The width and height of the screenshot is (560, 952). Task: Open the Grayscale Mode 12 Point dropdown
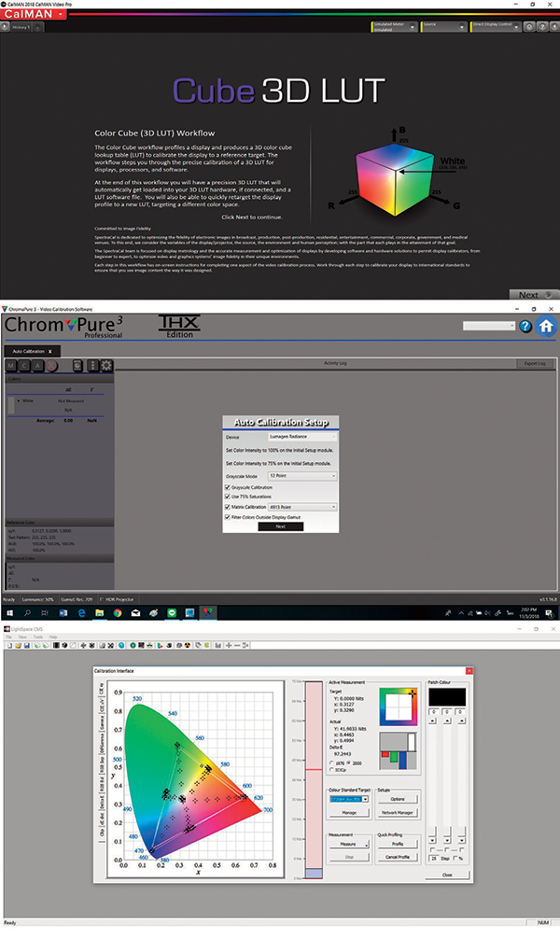301,476
